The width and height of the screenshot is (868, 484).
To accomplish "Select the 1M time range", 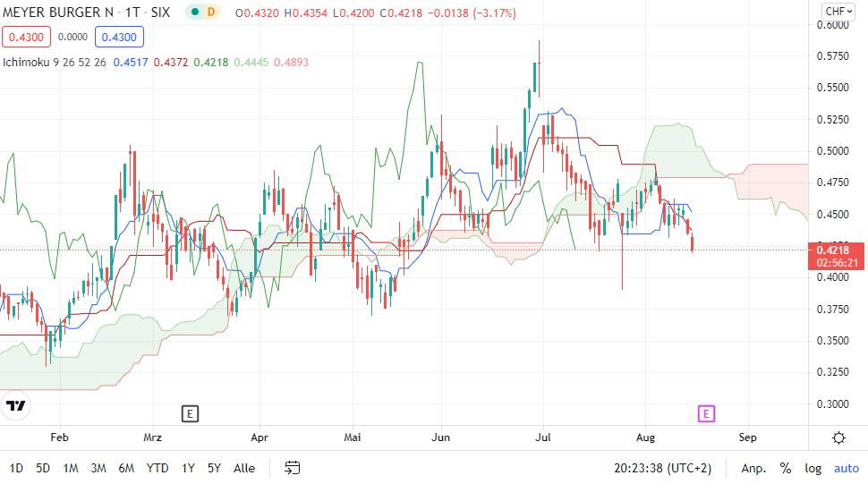I will coord(71,468).
